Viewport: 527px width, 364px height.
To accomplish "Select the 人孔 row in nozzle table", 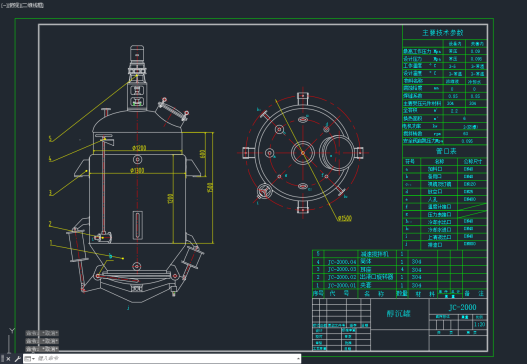I will (445, 199).
